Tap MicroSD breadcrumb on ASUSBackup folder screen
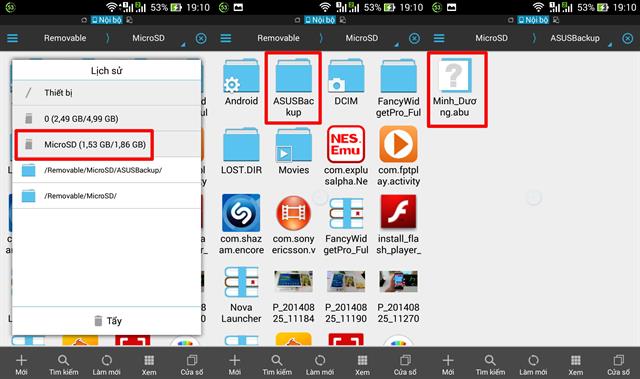Screen dimensions: 640x379 [492, 38]
